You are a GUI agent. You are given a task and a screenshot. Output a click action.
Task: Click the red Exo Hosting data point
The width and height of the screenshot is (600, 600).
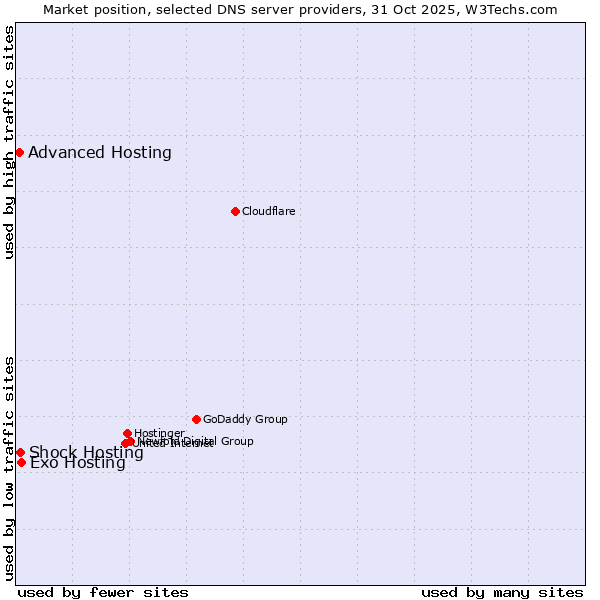21,462
